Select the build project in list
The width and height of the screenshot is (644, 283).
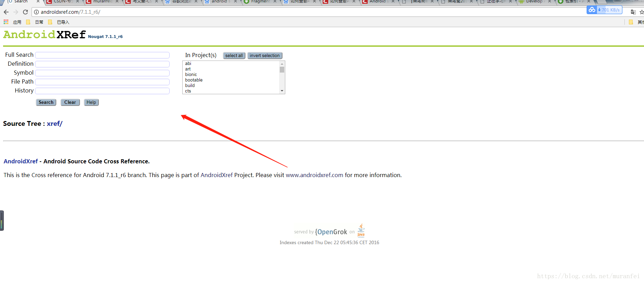(x=231, y=86)
